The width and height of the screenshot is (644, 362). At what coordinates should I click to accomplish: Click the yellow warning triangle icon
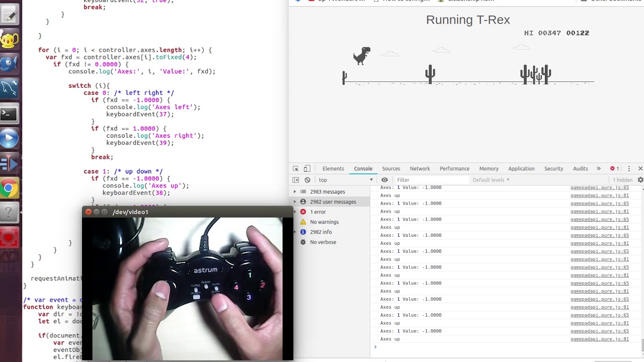pyautogui.click(x=303, y=222)
